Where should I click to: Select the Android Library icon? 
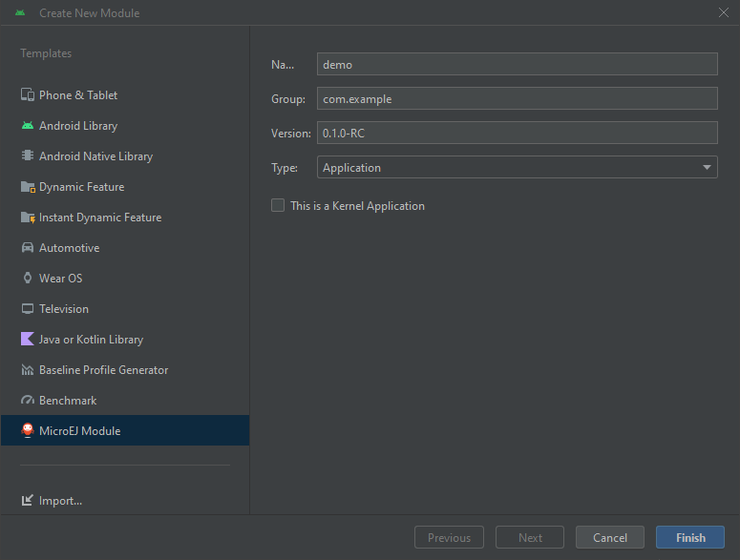pos(28,126)
